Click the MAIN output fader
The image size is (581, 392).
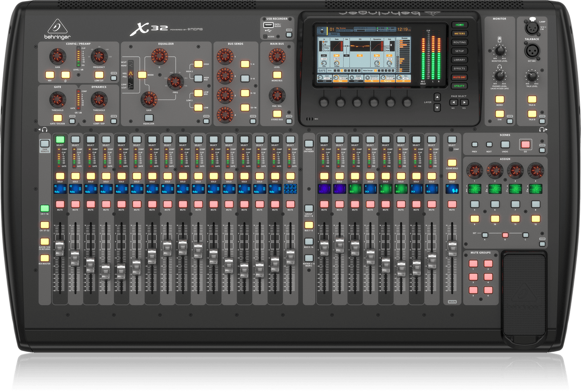coord(453,248)
